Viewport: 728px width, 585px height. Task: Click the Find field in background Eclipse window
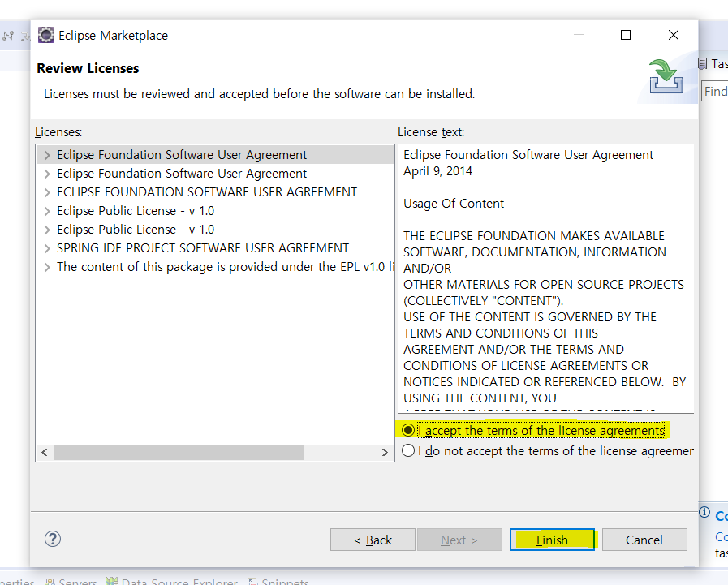(714, 91)
